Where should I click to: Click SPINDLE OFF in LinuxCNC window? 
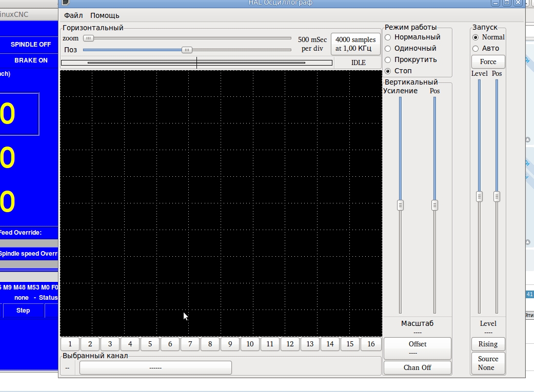click(x=31, y=45)
